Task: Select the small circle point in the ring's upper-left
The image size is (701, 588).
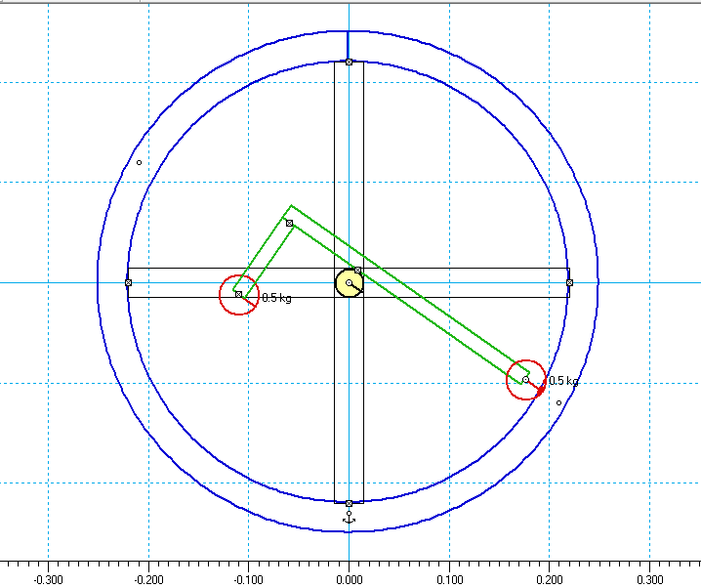Action: [x=139, y=163]
